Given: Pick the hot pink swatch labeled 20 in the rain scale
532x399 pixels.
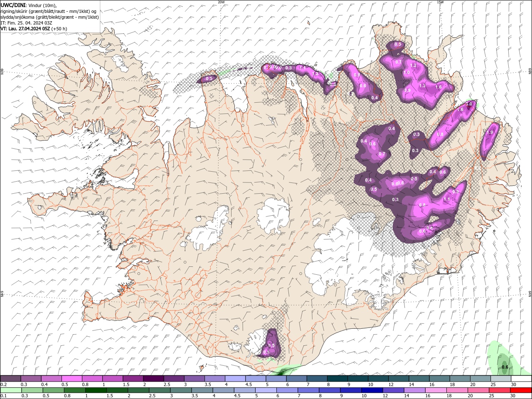Looking at the screenshot, I should click(x=478, y=390).
